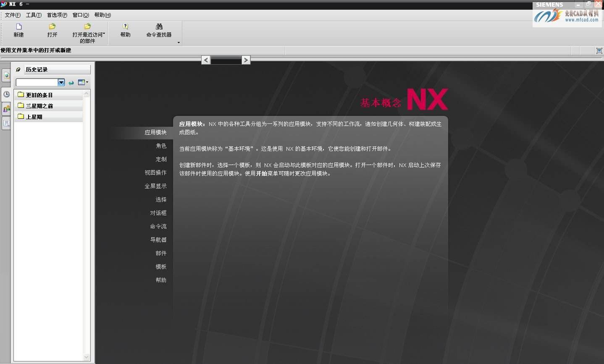Open the Internet Explorer sidebar tab
Image resolution: width=604 pixels, height=364 pixels.
point(6,76)
